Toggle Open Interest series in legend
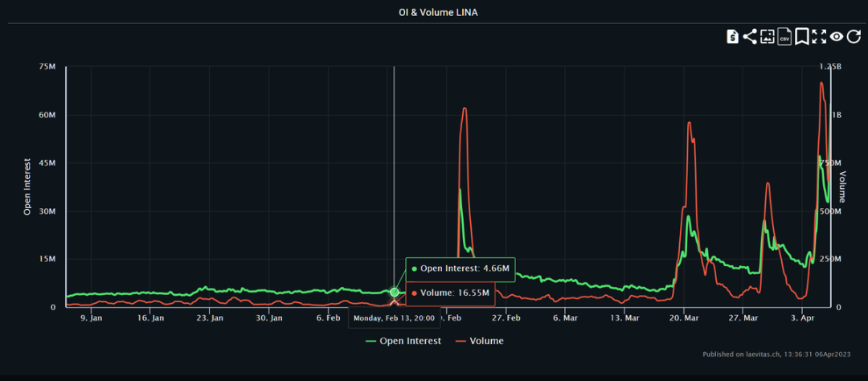The image size is (868, 381). (410, 341)
